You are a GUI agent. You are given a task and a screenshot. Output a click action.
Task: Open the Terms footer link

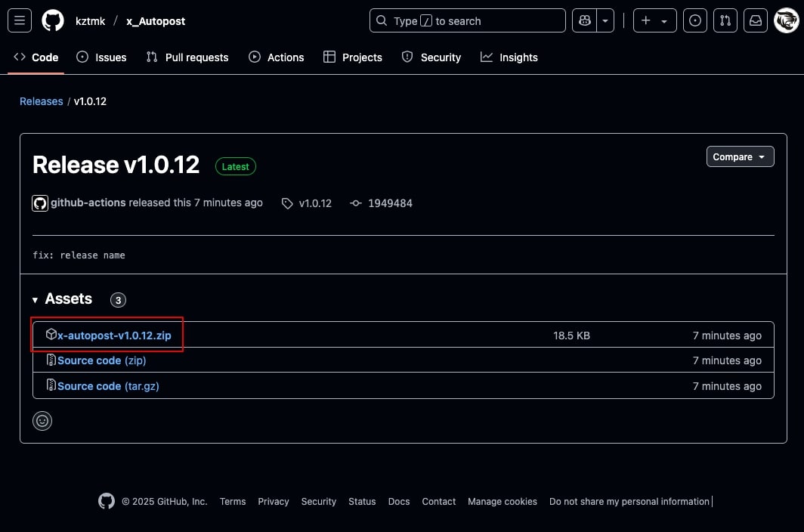click(232, 501)
